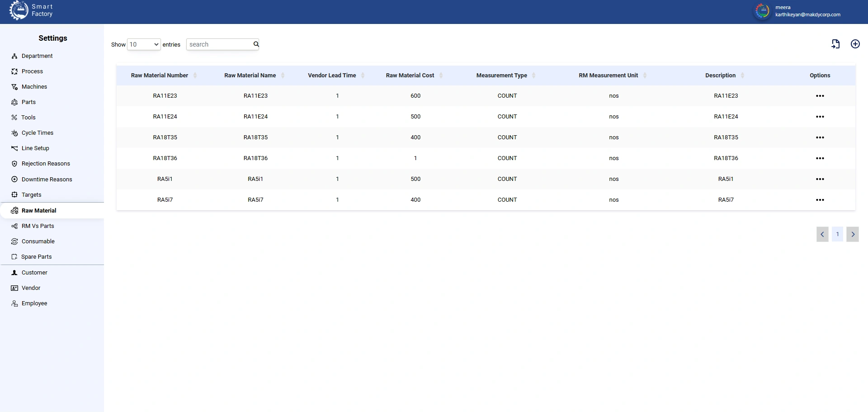Sort by Measurement Type column

533,76
